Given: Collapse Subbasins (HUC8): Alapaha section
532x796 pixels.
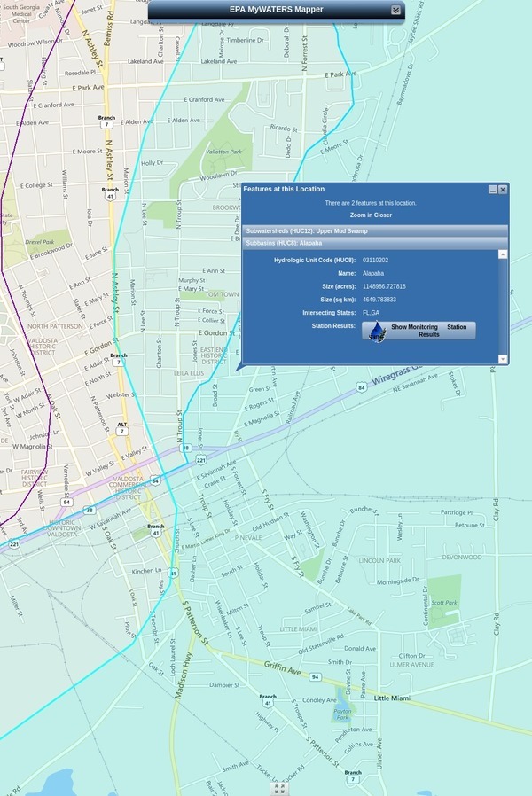Looking at the screenshot, I should [x=375, y=243].
